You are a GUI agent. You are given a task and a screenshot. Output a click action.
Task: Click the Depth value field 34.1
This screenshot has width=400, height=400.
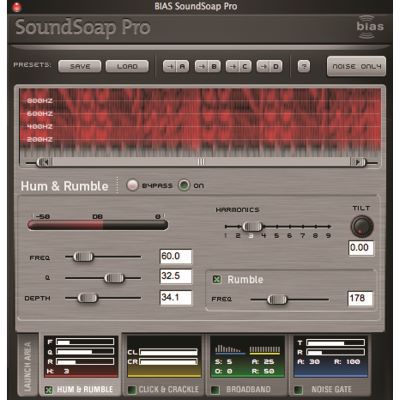[x=176, y=297]
